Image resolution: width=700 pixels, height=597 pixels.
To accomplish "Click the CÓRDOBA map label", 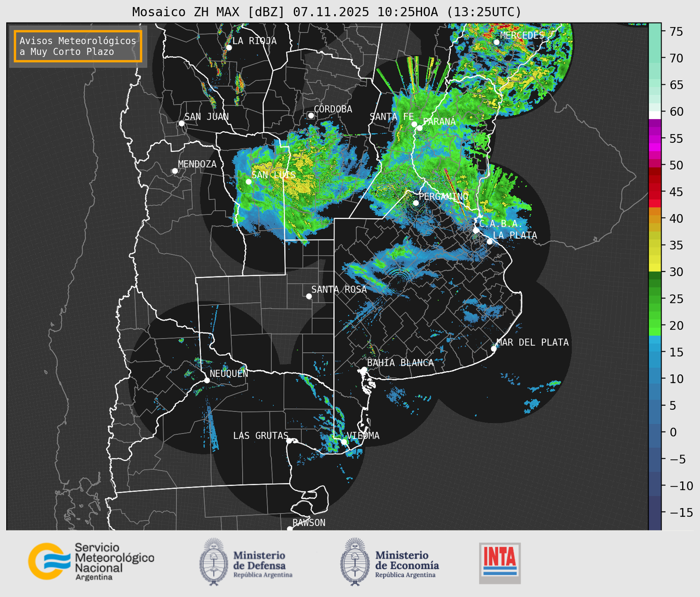I will coord(333,109).
